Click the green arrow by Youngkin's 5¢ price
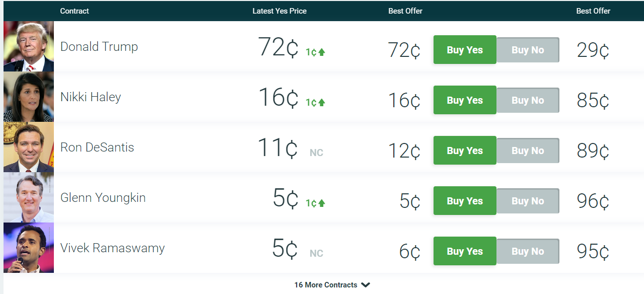Image resolution: width=644 pixels, height=294 pixels. 322,203
